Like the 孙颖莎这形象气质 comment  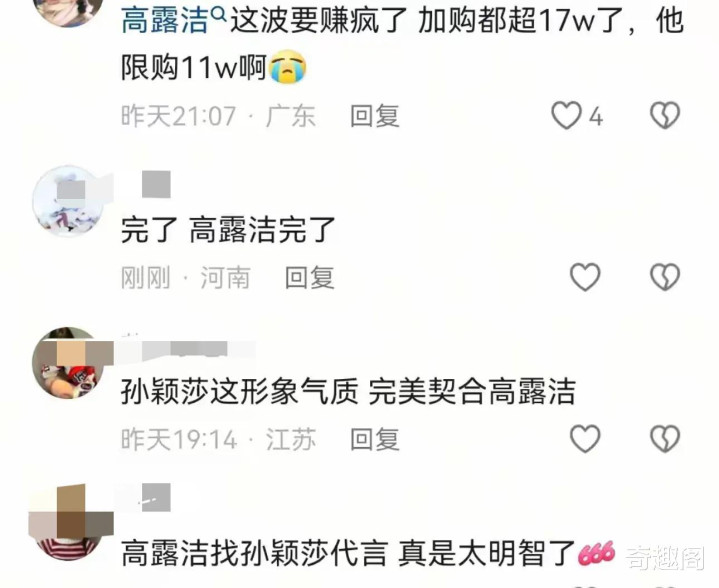(x=585, y=439)
